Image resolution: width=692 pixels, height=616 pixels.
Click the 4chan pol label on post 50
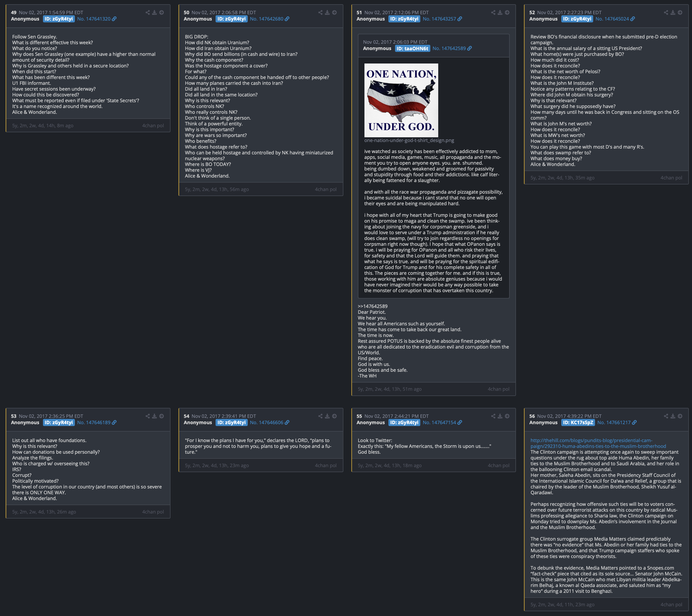click(x=326, y=189)
